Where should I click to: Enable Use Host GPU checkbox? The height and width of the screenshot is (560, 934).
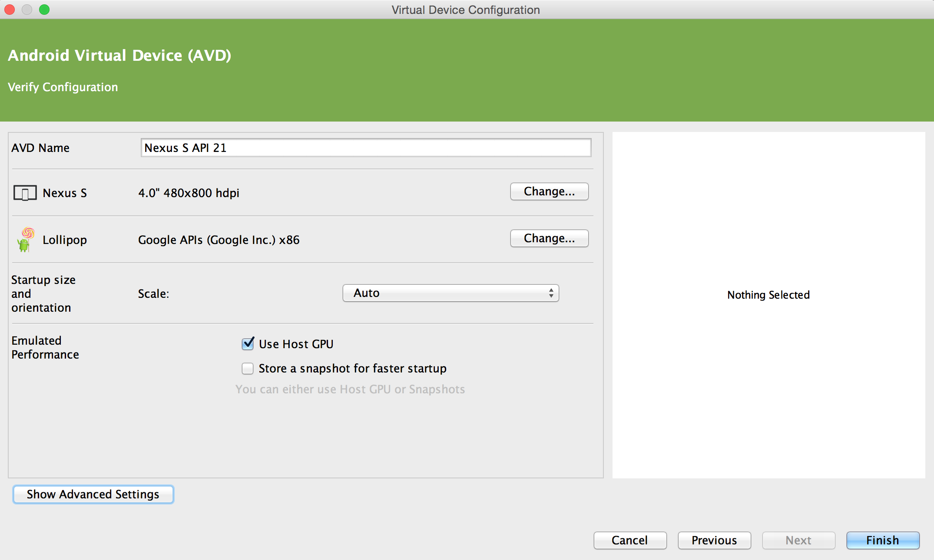[x=248, y=345]
